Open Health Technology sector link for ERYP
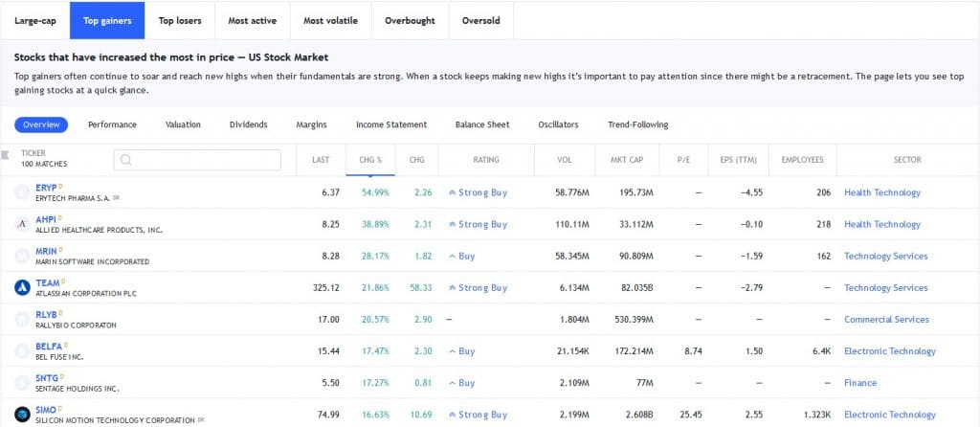 coord(881,192)
